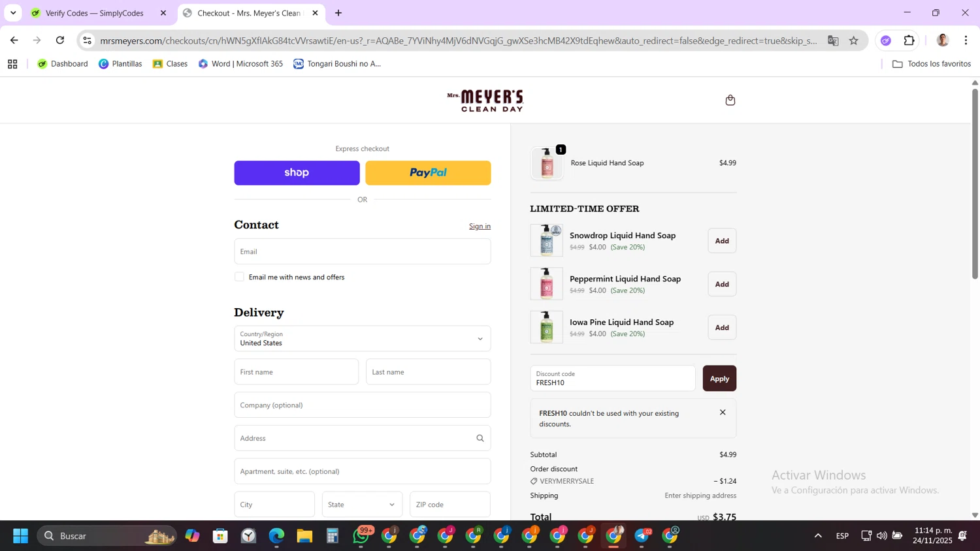Click the browser address bar URL
980x551 pixels.
point(459,40)
